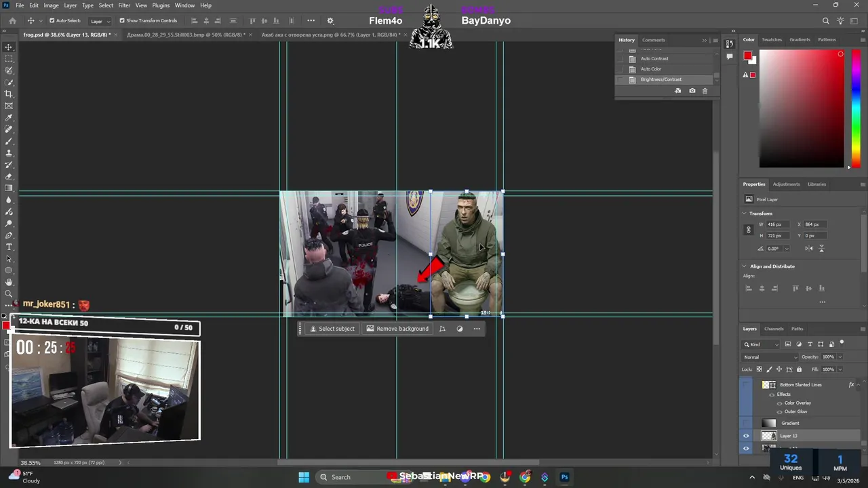Click the Flip horizontal icon in Properties
Image resolution: width=868 pixels, height=488 pixels.
click(808, 248)
